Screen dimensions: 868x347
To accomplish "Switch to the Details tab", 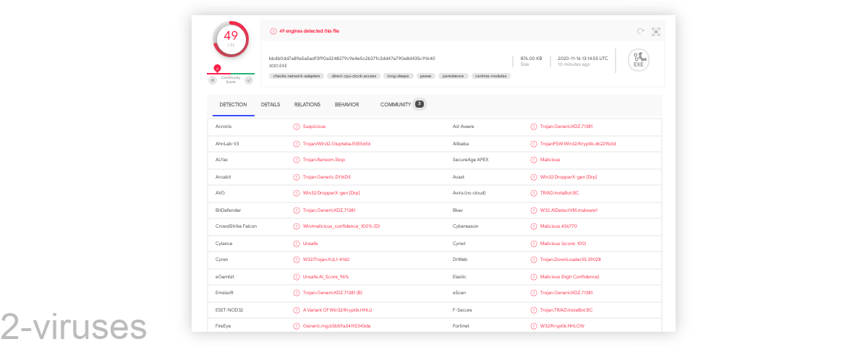I will (x=271, y=105).
